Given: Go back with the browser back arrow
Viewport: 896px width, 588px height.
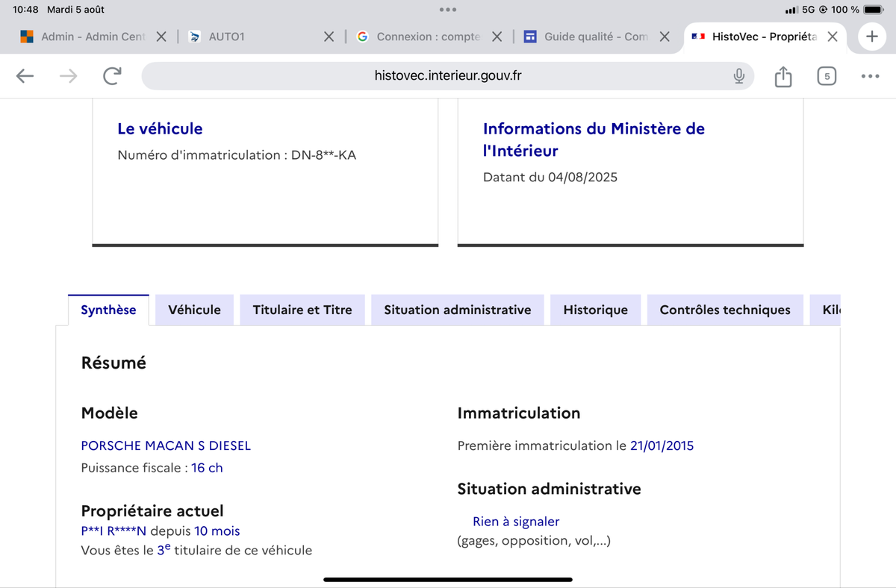Looking at the screenshot, I should pyautogui.click(x=25, y=76).
